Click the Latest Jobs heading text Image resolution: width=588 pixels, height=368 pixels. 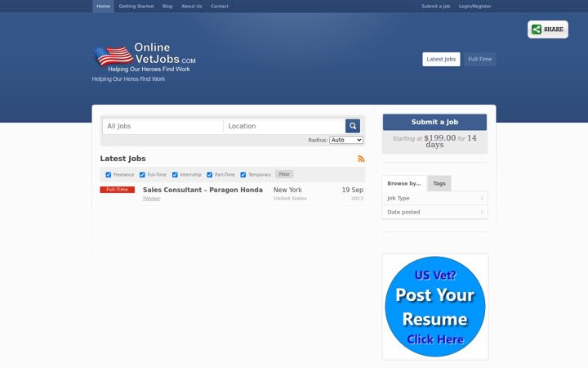122,159
